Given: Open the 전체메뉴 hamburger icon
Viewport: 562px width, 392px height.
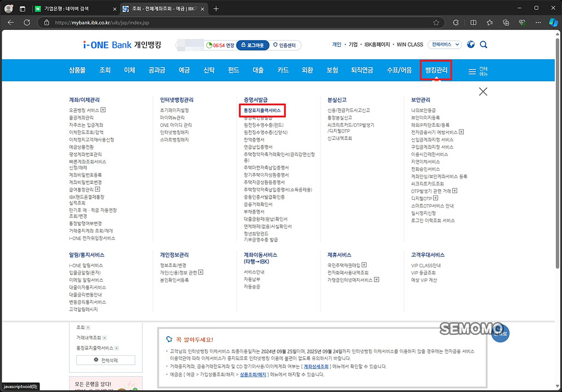Looking at the screenshot, I should [x=472, y=71].
